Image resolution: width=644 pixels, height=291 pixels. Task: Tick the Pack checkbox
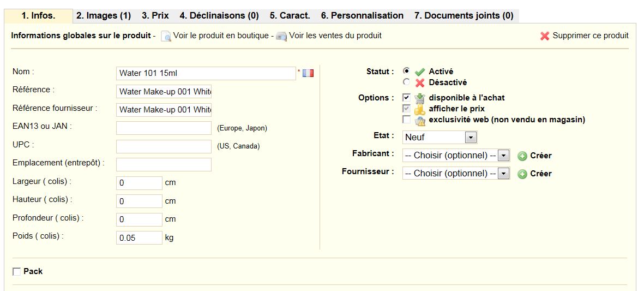[16, 272]
